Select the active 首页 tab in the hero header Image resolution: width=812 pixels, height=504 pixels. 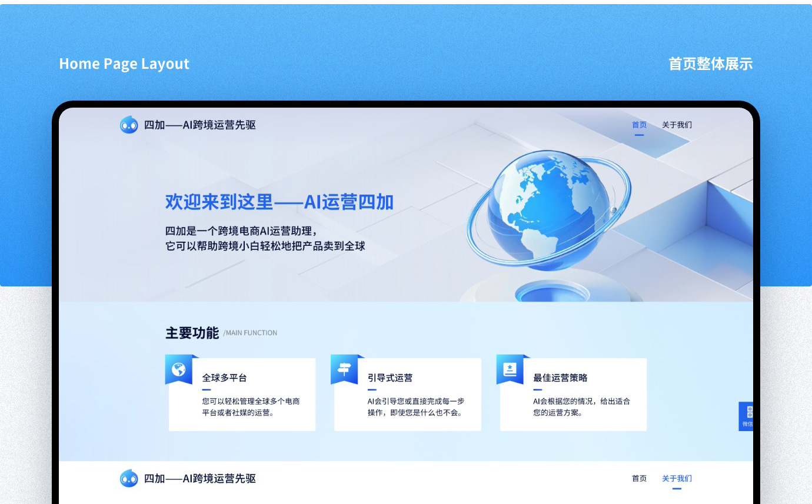pos(639,125)
